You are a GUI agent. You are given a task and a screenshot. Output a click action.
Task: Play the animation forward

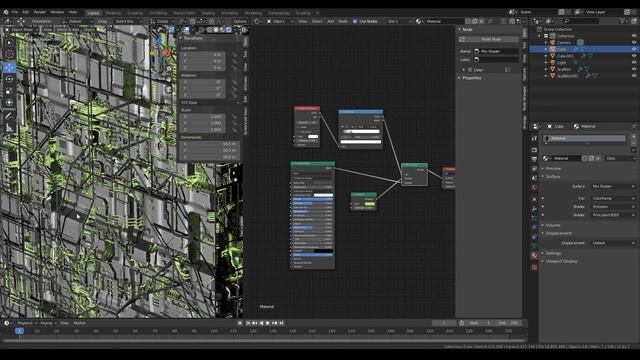268,323
